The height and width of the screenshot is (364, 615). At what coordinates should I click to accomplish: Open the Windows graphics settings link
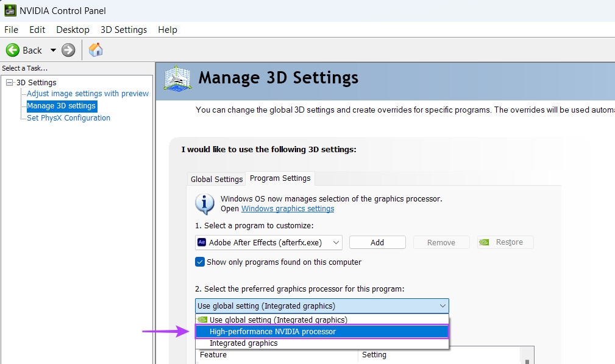coord(288,208)
